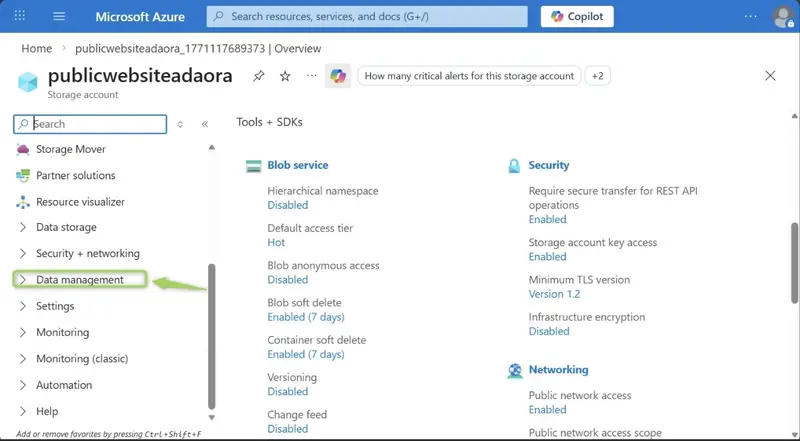Click the Hot access tier link
Screen dimensions: 800x441
276,242
